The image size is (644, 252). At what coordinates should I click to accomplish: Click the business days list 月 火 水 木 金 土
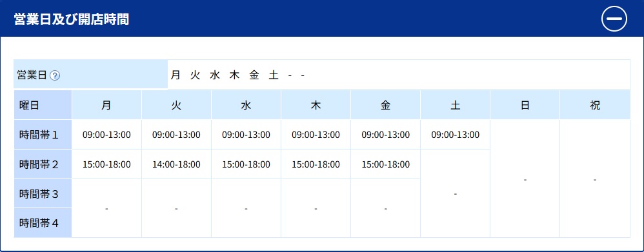point(224,75)
